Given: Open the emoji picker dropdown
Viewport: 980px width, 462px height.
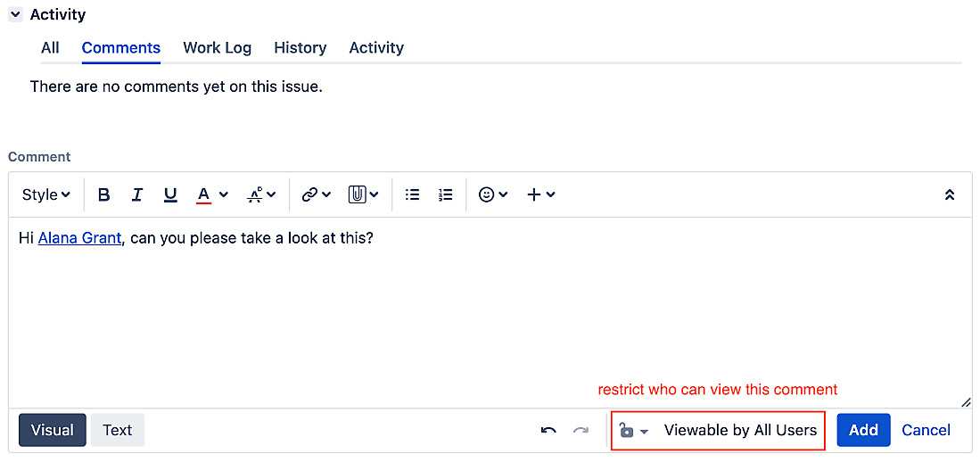Looking at the screenshot, I should 493,194.
